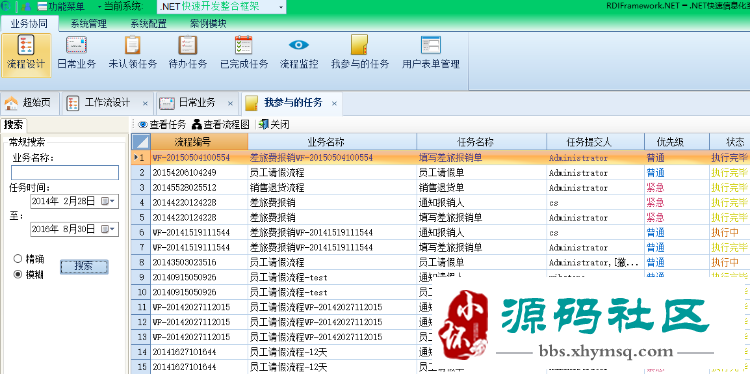Image resolution: width=750 pixels, height=374 pixels.
Task: Select the 精确 radio button
Action: tap(18, 259)
